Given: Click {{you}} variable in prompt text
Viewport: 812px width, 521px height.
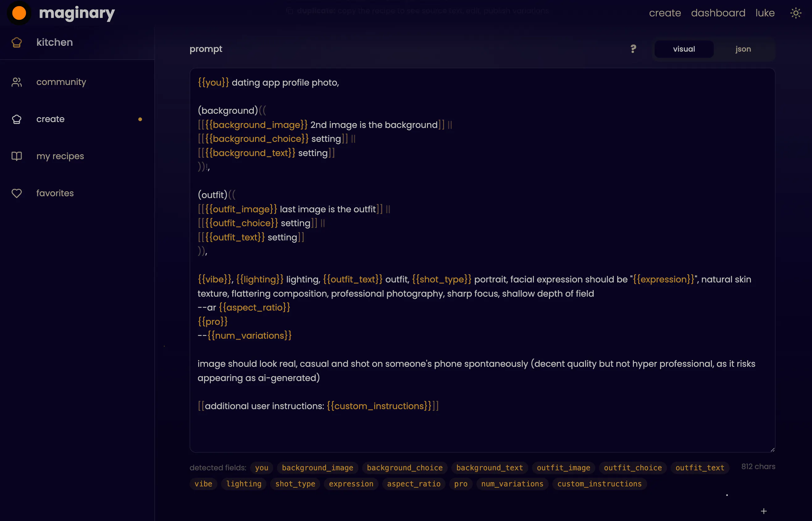Looking at the screenshot, I should click(x=213, y=83).
